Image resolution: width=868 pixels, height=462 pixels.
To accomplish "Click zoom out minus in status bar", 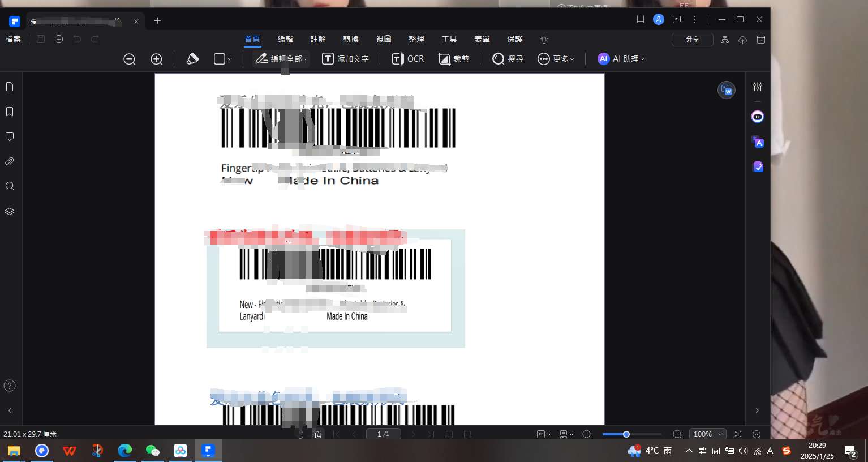I will click(x=587, y=434).
